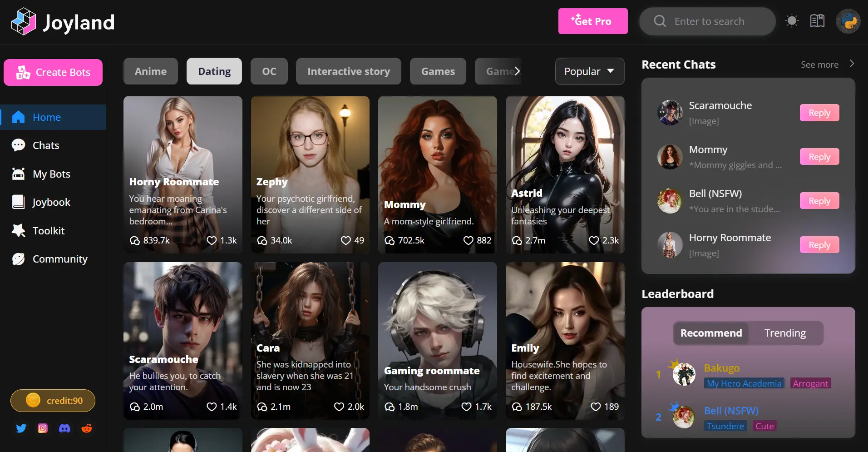Screen dimensions: 868x452
Task: Select the Anime category tab
Action: tap(151, 71)
